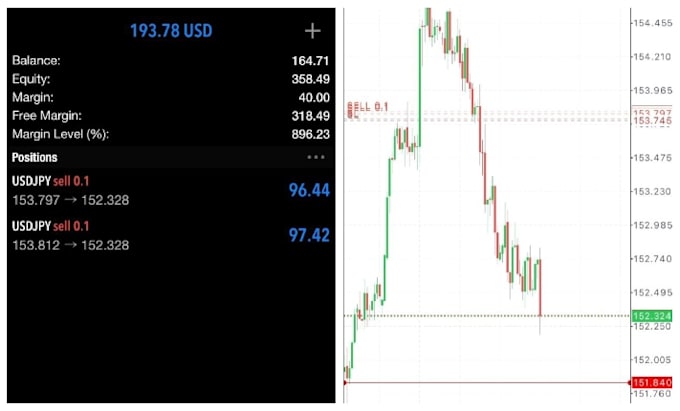680x411 pixels.
Task: Select the 151.840 red price label
Action: pyautogui.click(x=652, y=382)
